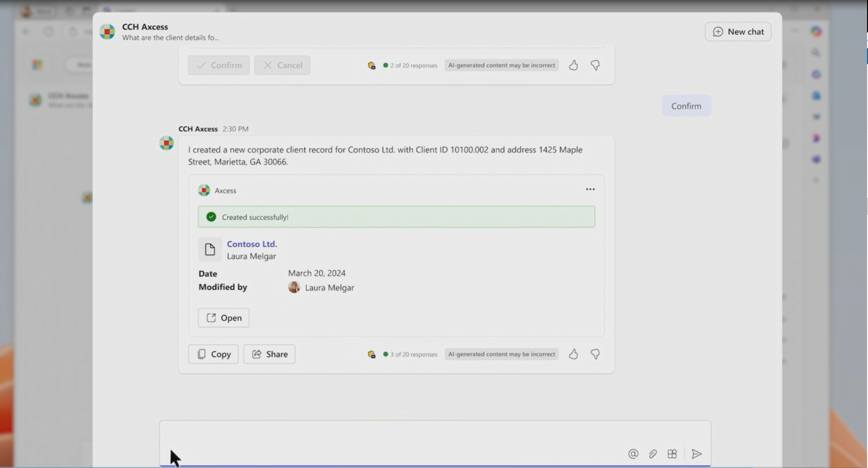
Task: Open the Contoso Ltd. client record link
Action: [x=252, y=244]
